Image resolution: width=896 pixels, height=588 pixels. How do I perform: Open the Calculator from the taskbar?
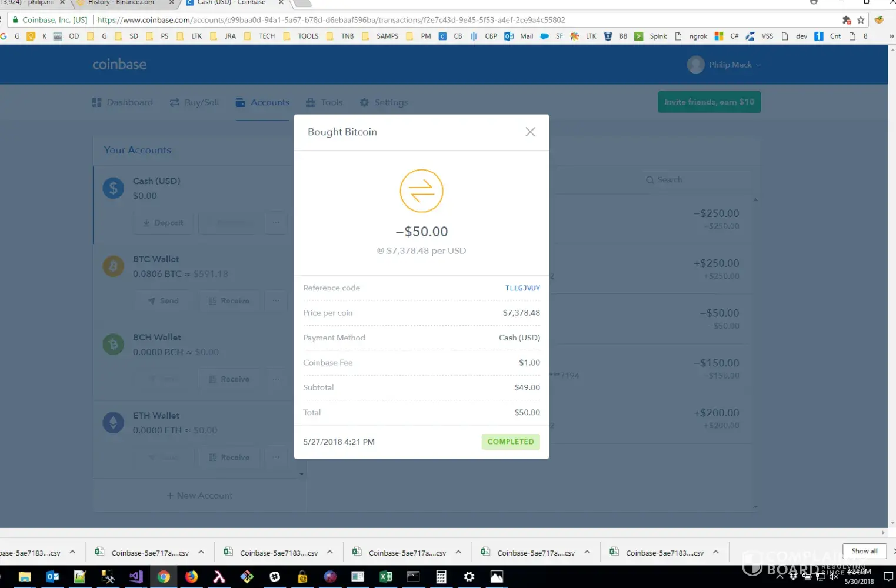(441, 577)
